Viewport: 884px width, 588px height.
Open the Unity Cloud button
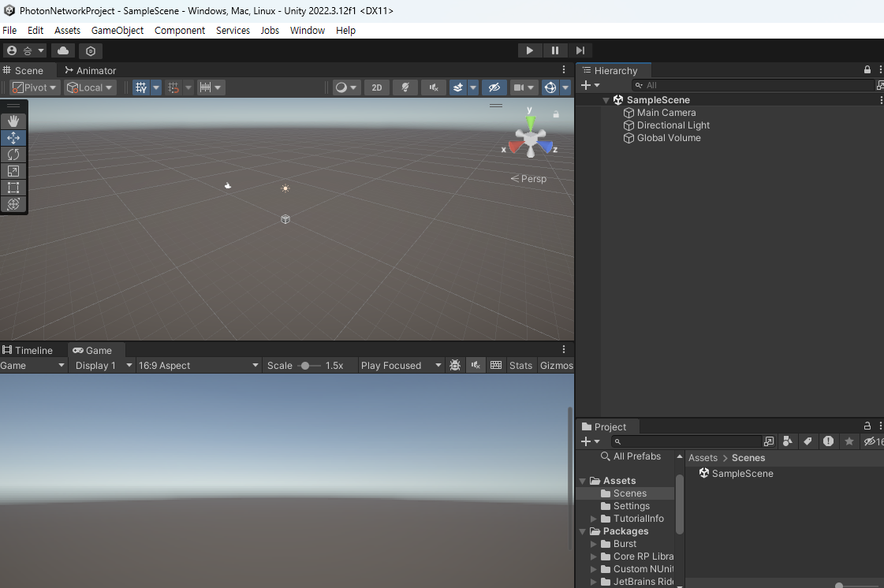coord(63,50)
